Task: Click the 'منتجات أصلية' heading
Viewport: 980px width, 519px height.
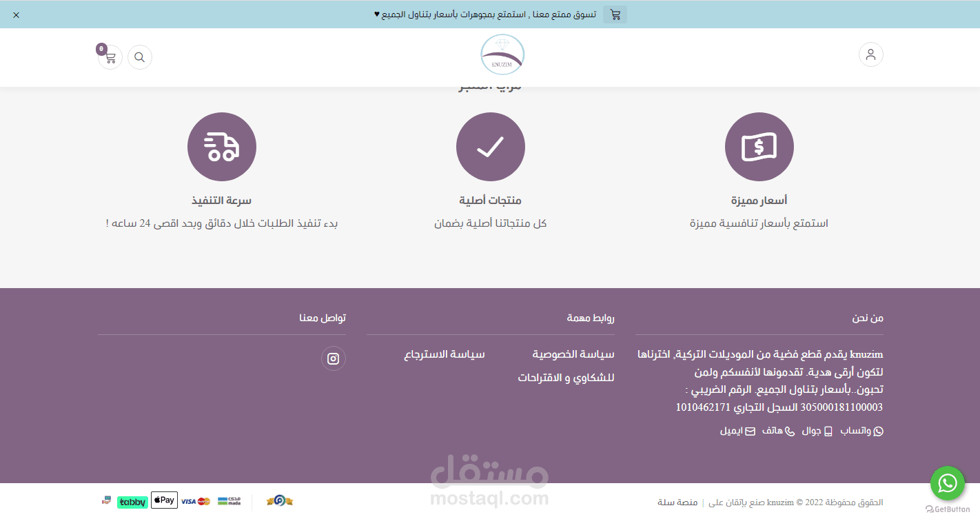Action: click(490, 201)
